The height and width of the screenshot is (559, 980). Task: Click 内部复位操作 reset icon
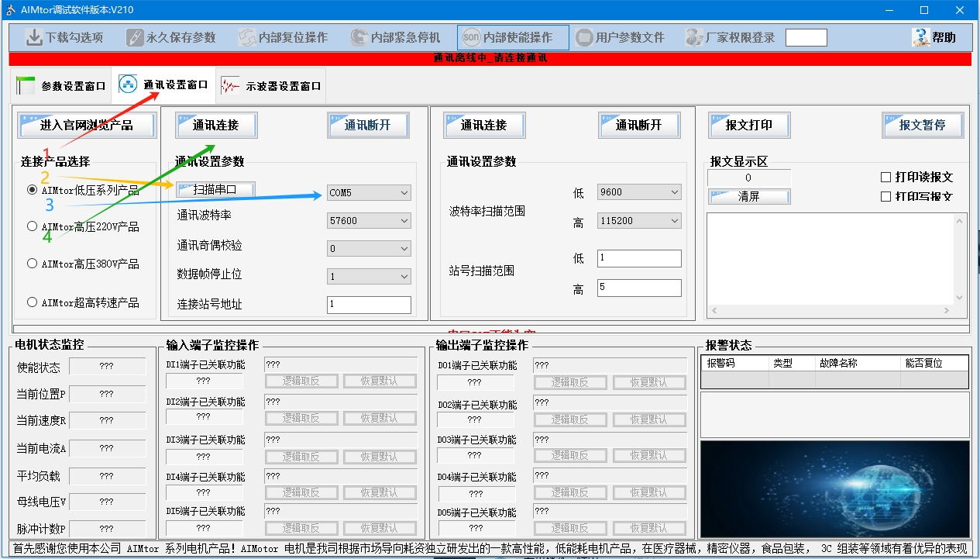246,37
